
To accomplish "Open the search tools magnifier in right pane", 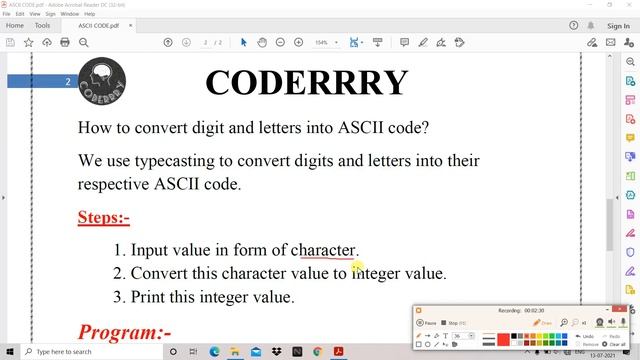I will 630,62.
